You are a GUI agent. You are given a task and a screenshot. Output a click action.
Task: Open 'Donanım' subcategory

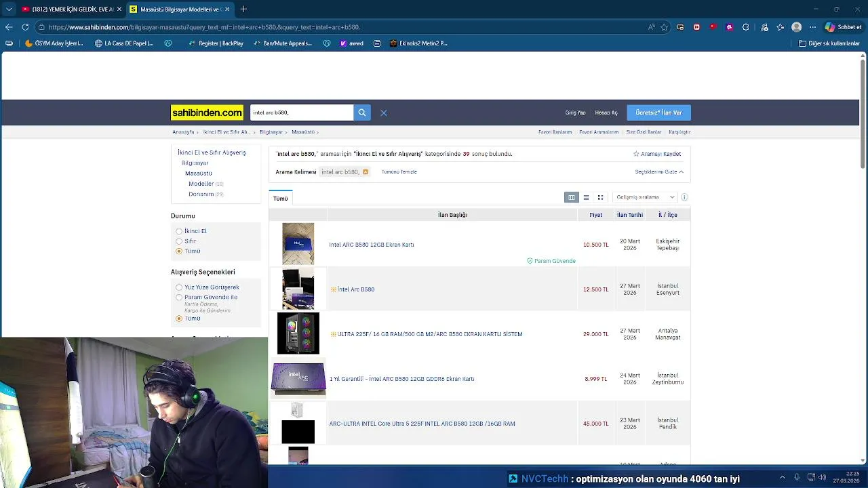coord(201,195)
